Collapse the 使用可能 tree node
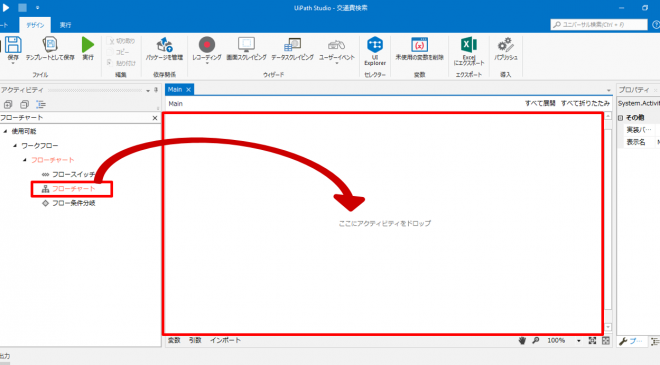Screen dimensions: 660x365 click(5, 131)
